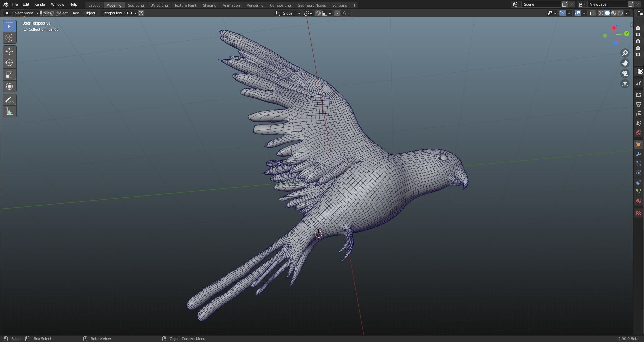Viewport: 644px width, 342px height.
Task: Pick the Measure tool
Action: point(9,111)
